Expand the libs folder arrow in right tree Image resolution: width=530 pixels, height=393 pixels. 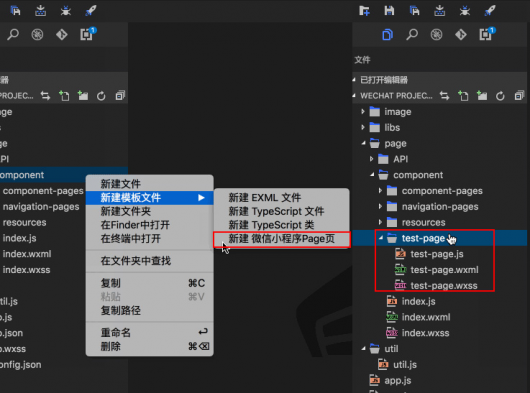(x=363, y=127)
